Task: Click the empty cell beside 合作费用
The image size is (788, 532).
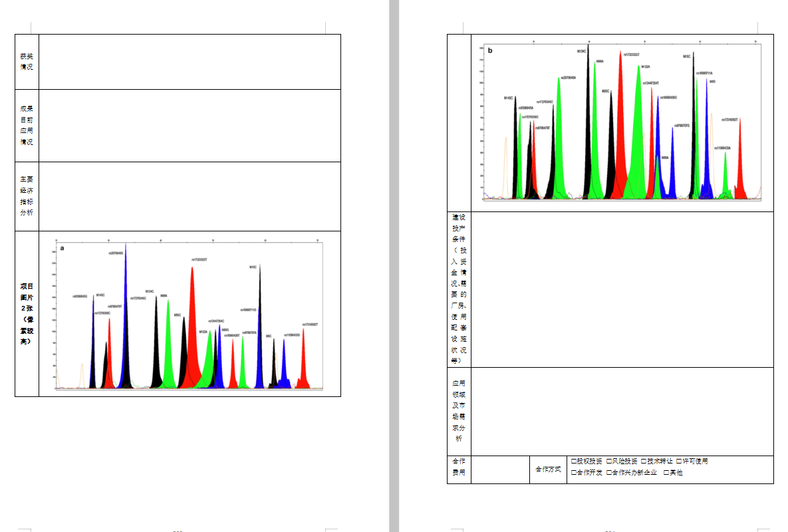Action: [500, 469]
